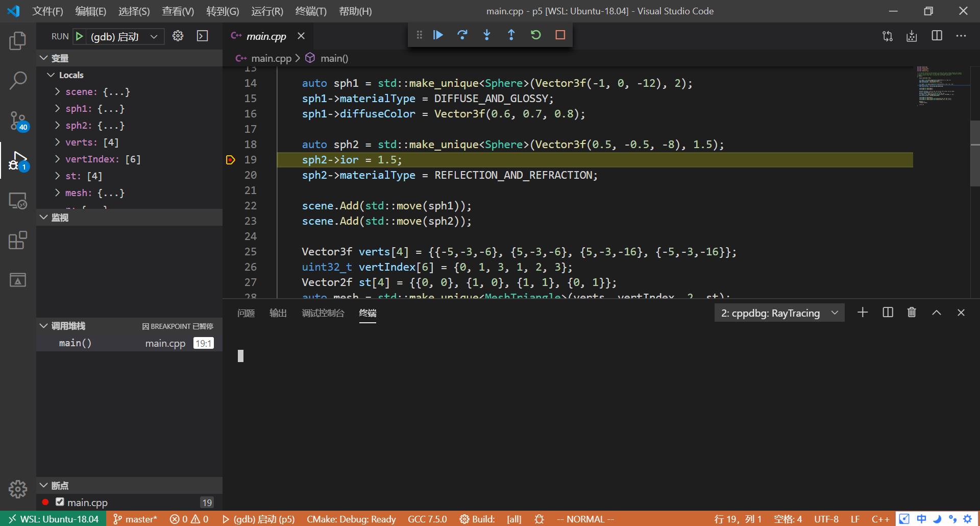Click the editor vertical scrollbar
This screenshot has height=526, width=980.
(x=975, y=153)
